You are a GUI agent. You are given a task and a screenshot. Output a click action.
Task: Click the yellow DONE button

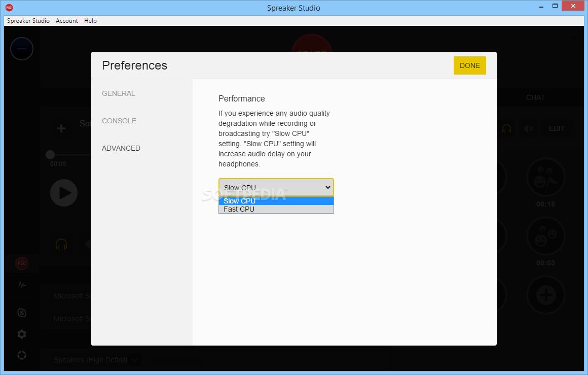point(469,65)
